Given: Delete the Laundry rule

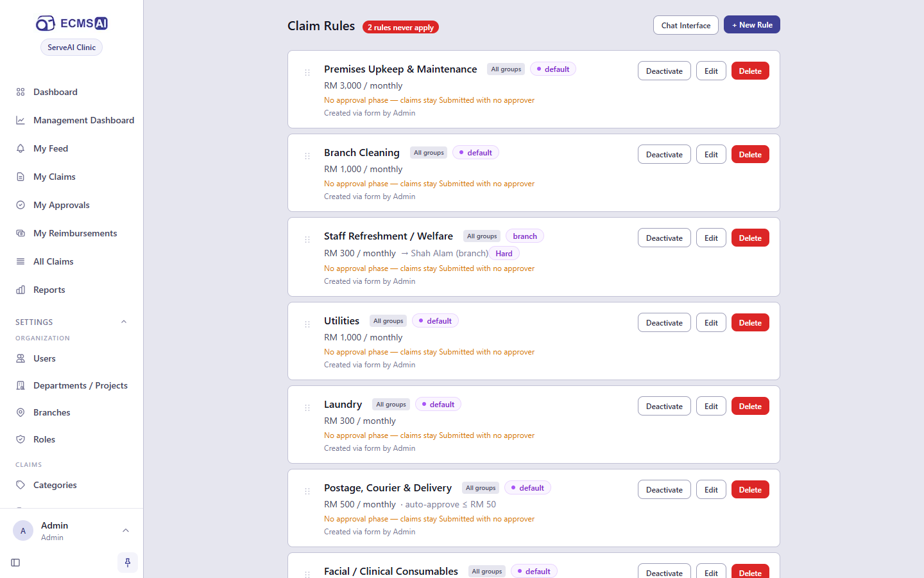Looking at the screenshot, I should (750, 407).
